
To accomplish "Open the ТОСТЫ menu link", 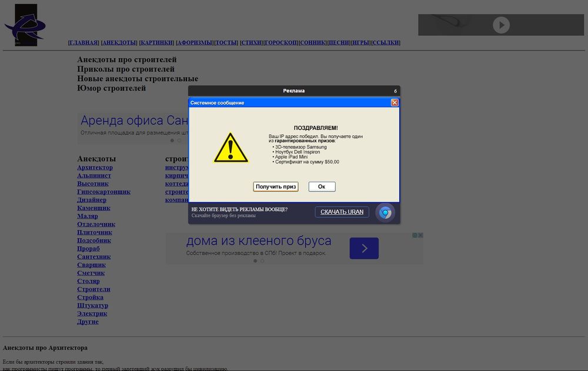I will click(226, 42).
